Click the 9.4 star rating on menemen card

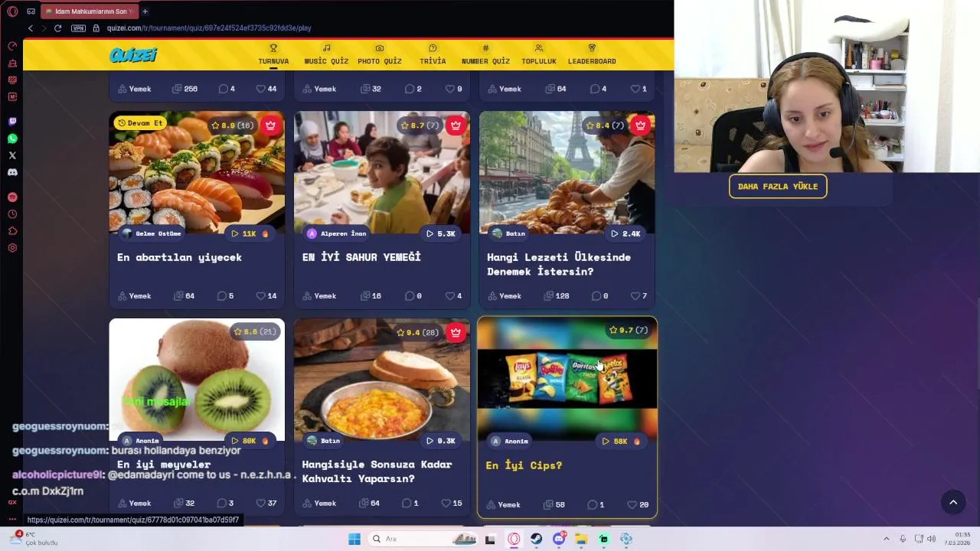418,332
